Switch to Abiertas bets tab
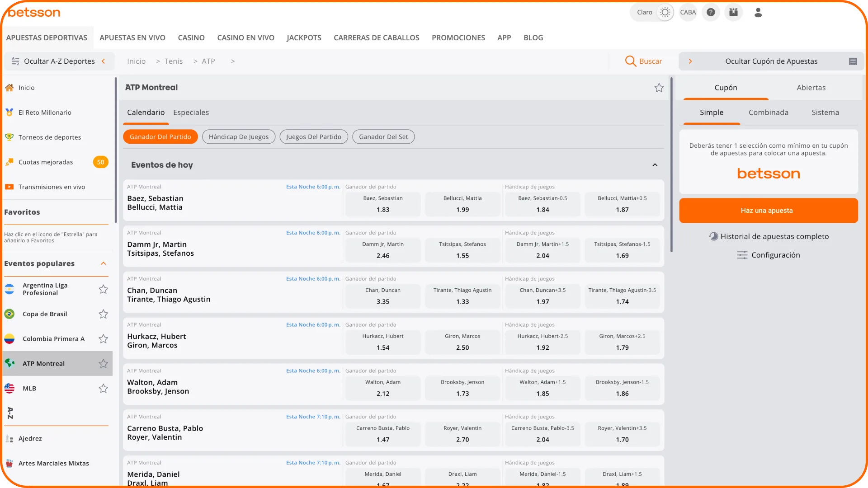Viewport: 868px width, 488px height. (x=811, y=88)
